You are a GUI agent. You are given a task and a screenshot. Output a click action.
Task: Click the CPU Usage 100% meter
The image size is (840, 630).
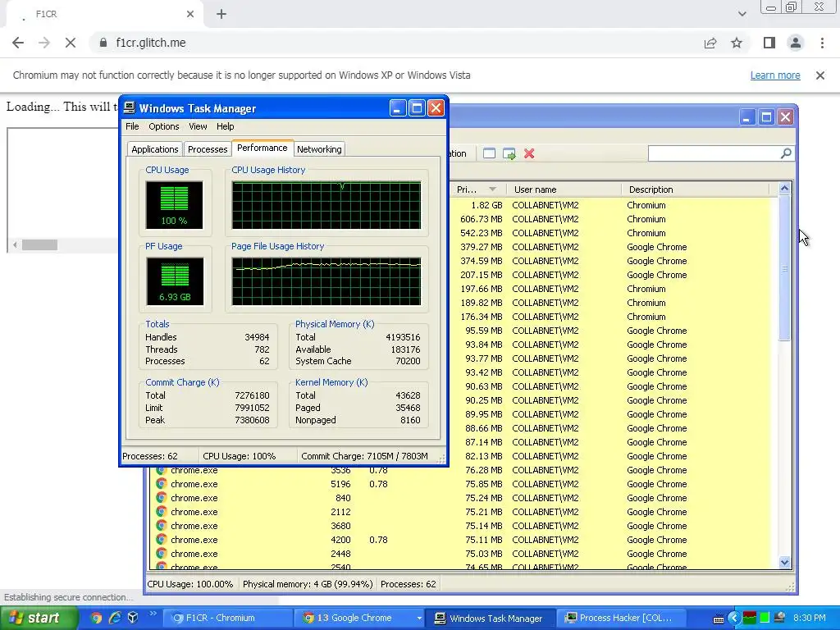[x=174, y=205]
